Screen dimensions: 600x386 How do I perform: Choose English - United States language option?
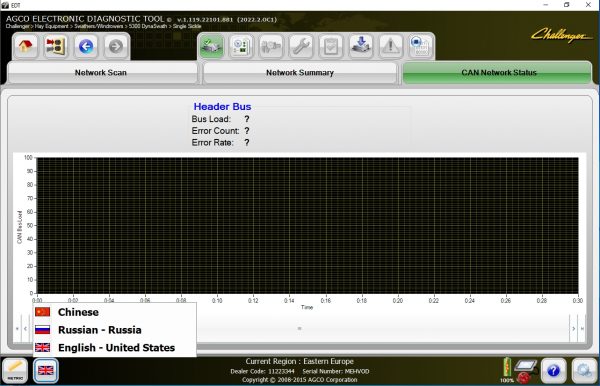(114, 347)
